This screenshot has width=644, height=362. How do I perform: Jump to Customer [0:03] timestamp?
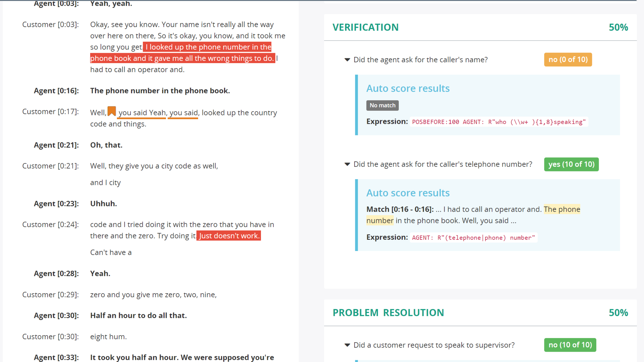[x=50, y=24]
